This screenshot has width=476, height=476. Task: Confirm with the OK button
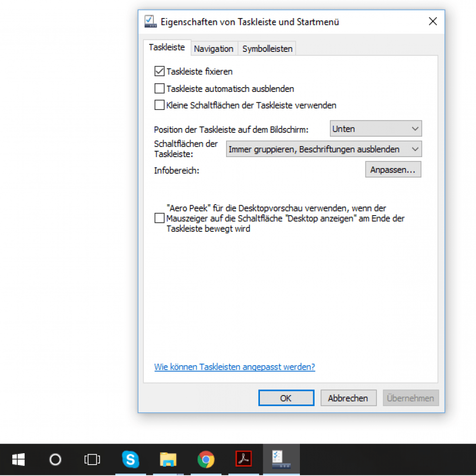click(x=286, y=397)
